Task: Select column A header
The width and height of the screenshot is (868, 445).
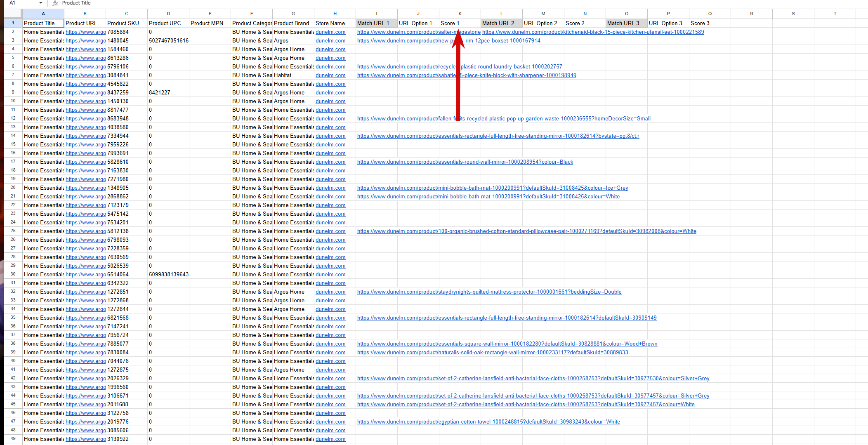Action: [43, 14]
